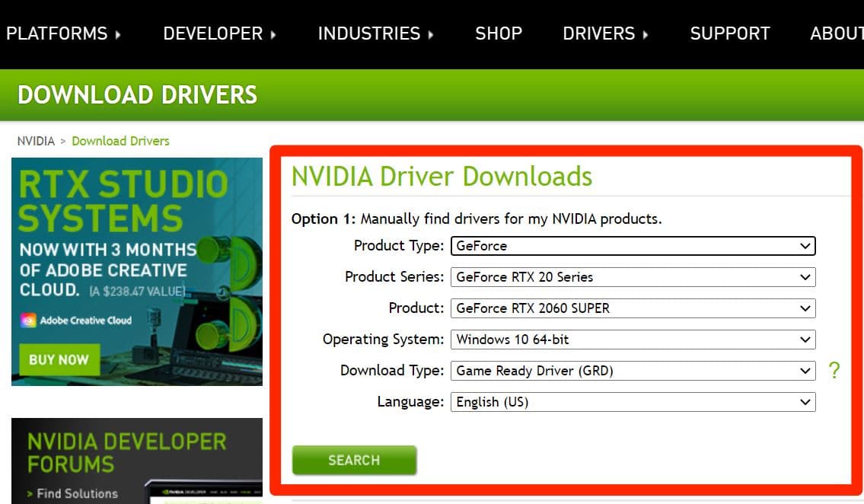Open the Download Type dropdown
This screenshot has width=864, height=504.
[633, 371]
